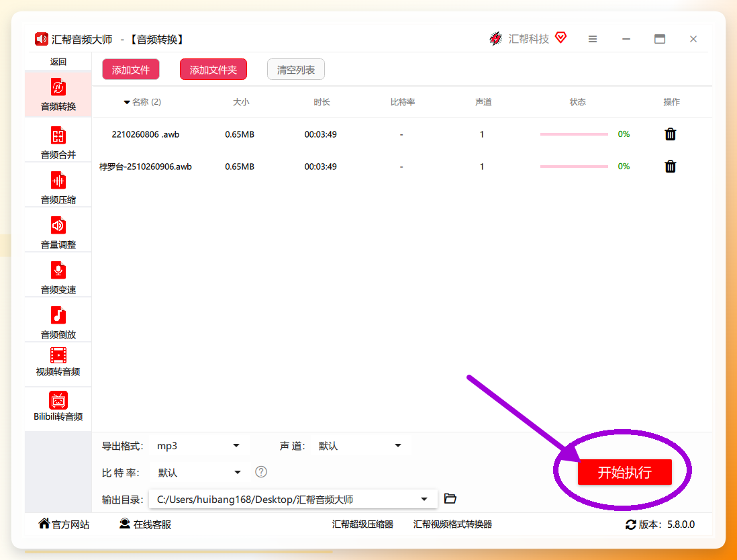The width and height of the screenshot is (737, 560).
Task: Click progress bar of 桲罗台-2510260906.awb row
Action: [574, 166]
